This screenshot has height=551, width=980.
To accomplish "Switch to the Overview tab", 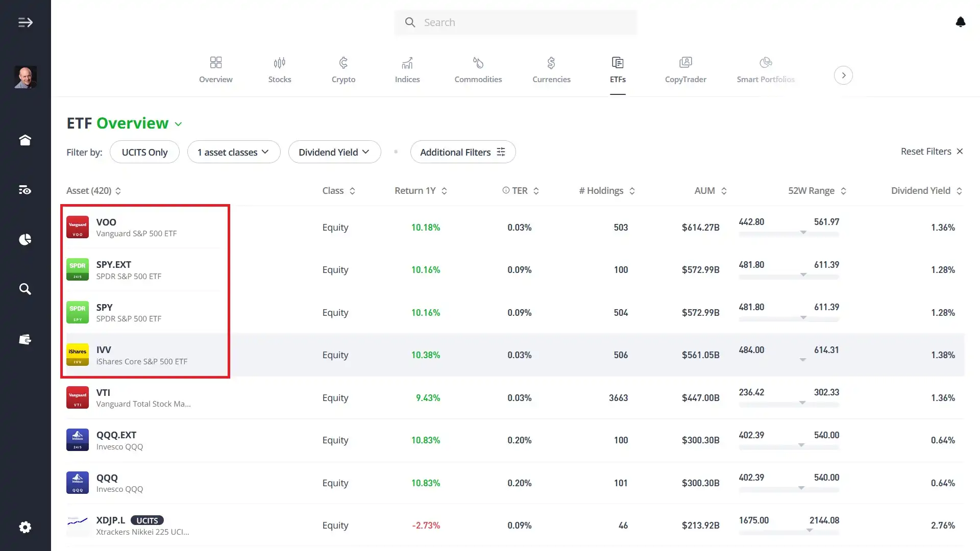I will coord(215,70).
